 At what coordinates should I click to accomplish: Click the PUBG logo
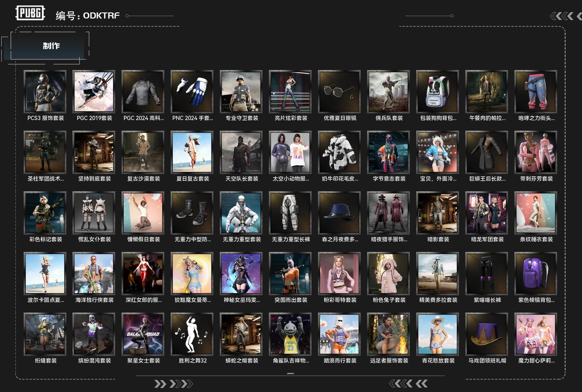tap(30, 13)
